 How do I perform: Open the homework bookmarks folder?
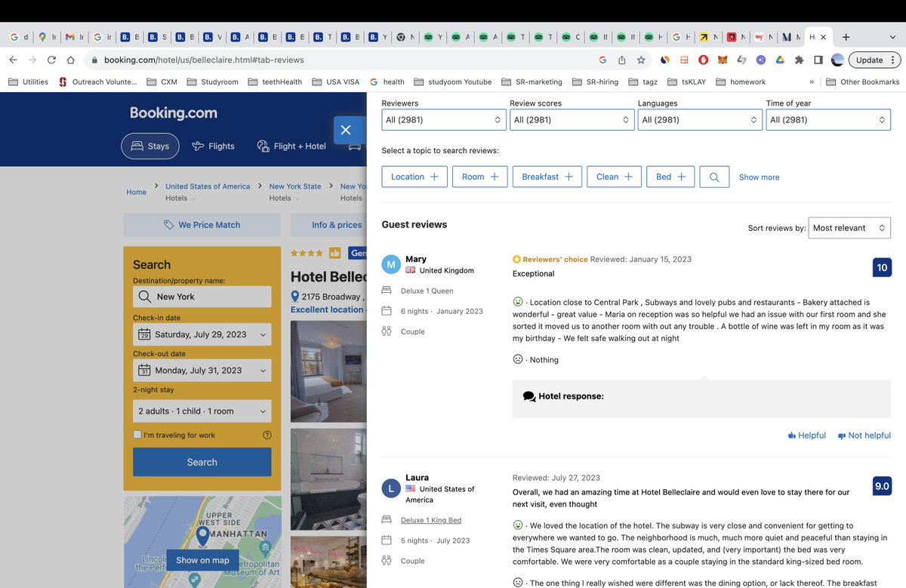click(x=740, y=82)
